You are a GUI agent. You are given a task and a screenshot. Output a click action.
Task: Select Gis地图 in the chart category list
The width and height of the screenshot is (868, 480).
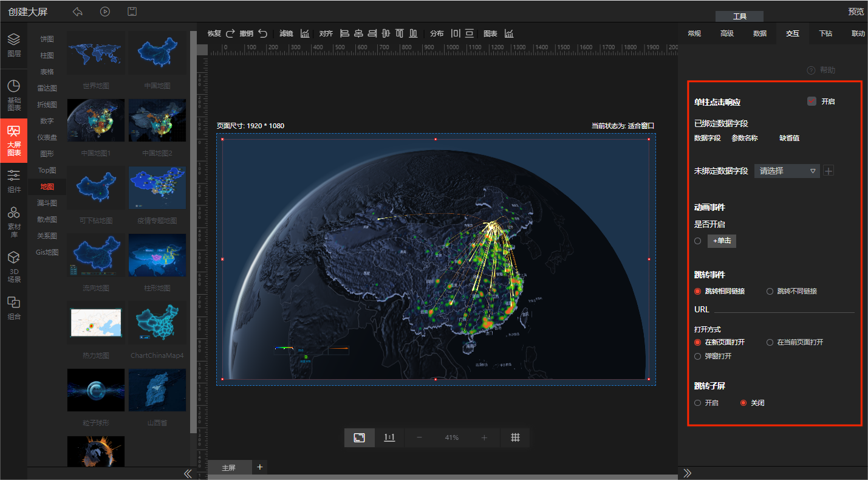tap(47, 252)
